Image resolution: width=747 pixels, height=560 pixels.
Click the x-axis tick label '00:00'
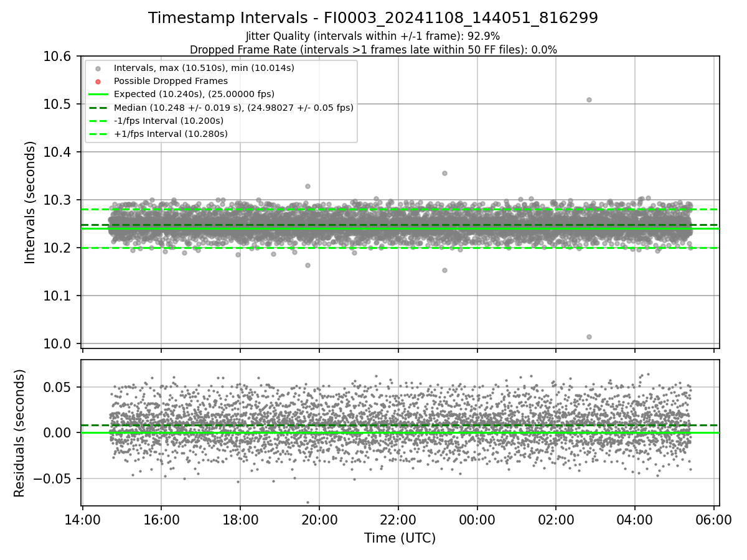tap(477, 518)
